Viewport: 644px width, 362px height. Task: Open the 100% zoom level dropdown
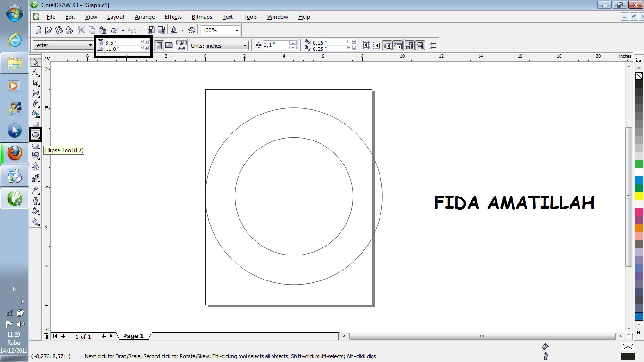point(237,30)
